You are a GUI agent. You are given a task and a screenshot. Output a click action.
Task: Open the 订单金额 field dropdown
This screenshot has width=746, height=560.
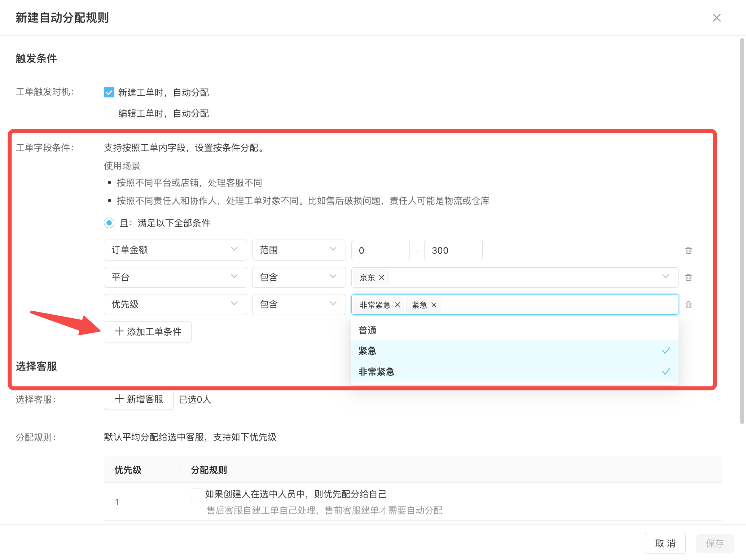[175, 250]
